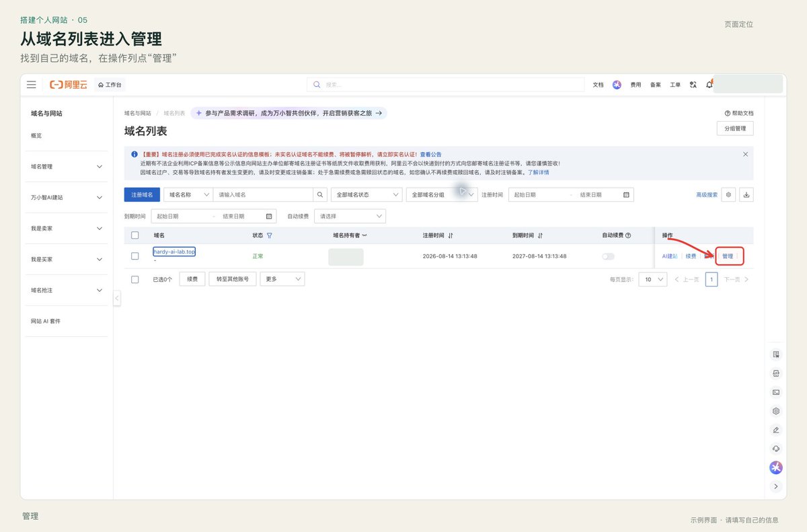Open the 到期时间 calendar icon
The image size is (807, 532).
[x=269, y=216]
